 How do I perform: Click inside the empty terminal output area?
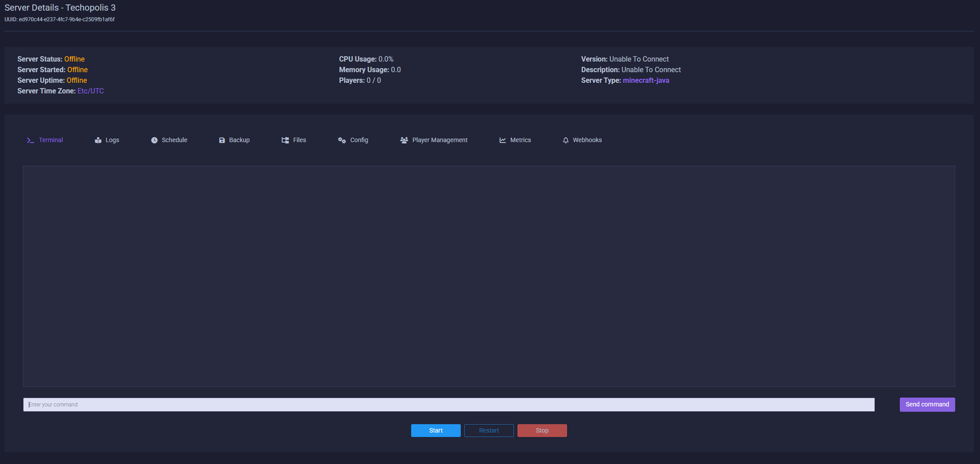coord(489,276)
